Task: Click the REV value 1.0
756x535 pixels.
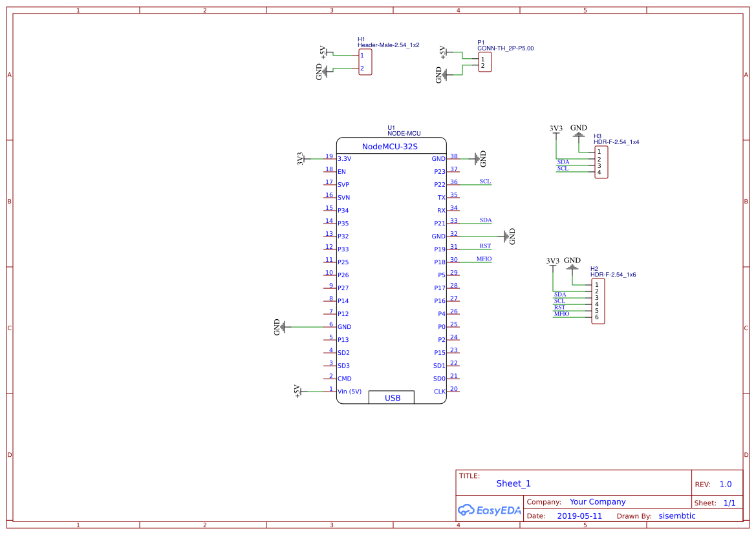Action: tap(726, 485)
